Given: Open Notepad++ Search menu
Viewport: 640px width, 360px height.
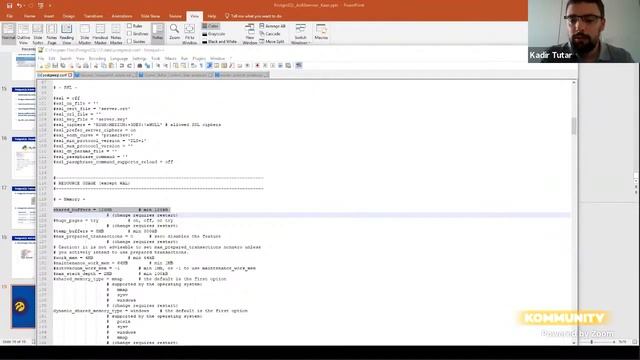Looking at the screenshot, I should tap(65, 58).
